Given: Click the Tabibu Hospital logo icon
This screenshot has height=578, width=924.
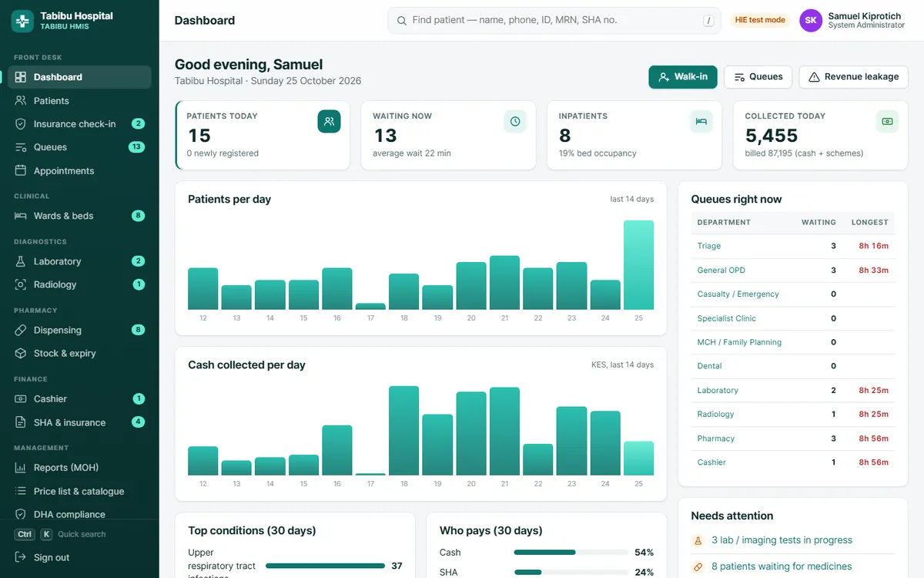Looking at the screenshot, I should [22, 21].
